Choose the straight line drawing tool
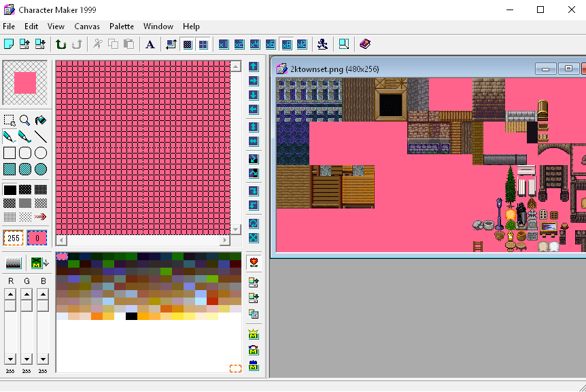Screen dimensions: 586x392 pos(41,137)
